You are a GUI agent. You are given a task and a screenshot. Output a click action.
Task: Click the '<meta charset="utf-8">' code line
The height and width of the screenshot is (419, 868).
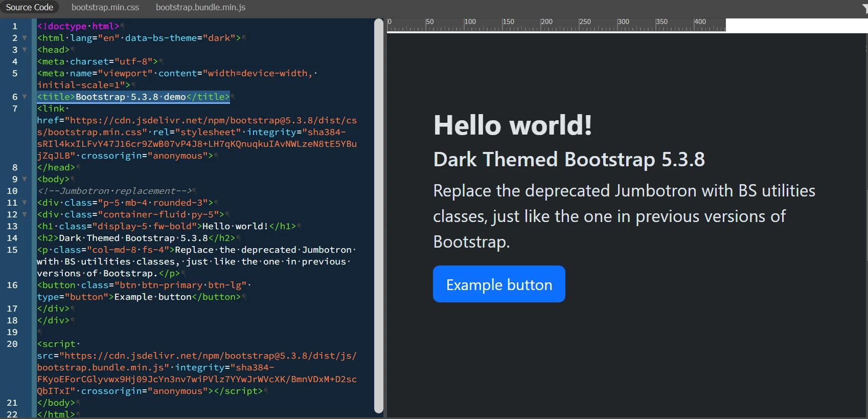(x=98, y=61)
